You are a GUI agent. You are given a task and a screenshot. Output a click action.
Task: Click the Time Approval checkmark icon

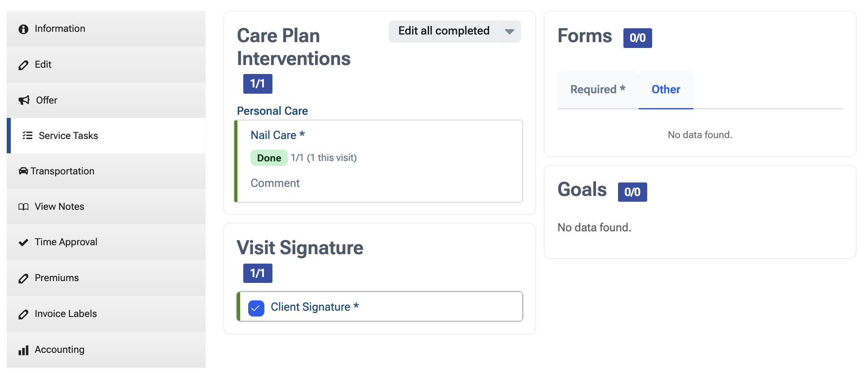(23, 243)
